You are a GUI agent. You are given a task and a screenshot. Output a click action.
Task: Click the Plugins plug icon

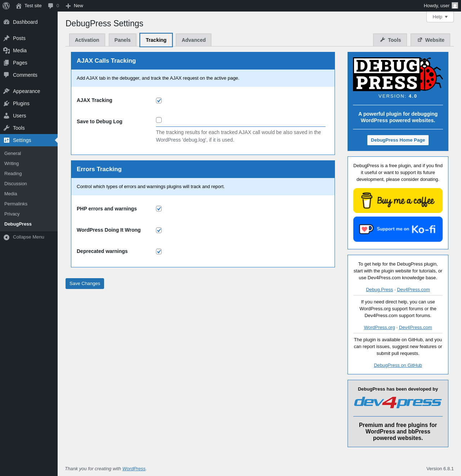tap(6, 103)
